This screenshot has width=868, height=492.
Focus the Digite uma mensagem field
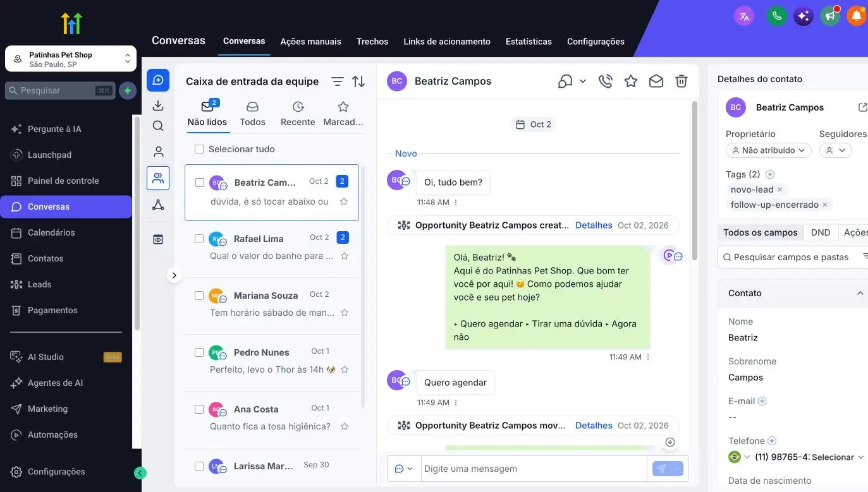(x=534, y=469)
